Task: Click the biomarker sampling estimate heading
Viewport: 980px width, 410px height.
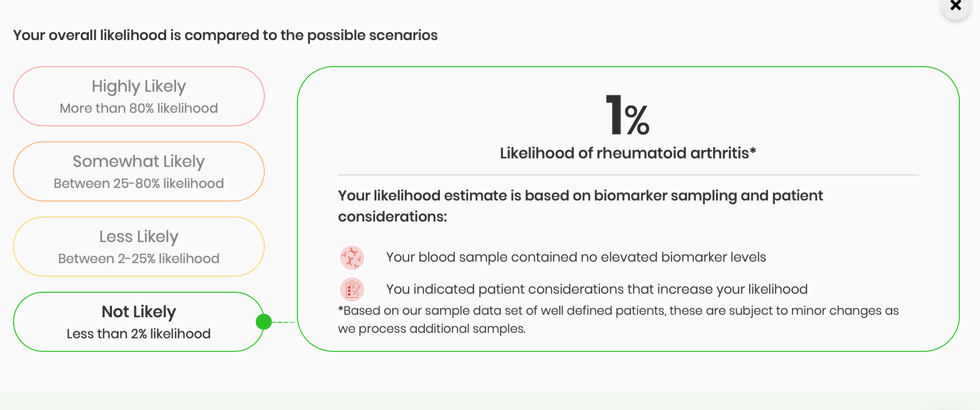Action: [x=580, y=206]
